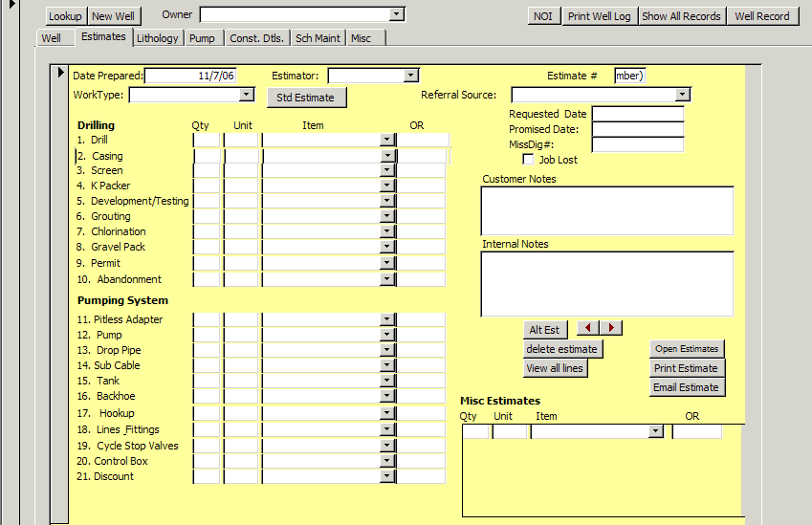Image resolution: width=812 pixels, height=525 pixels.
Task: Expand the Referral Source dropdown
Action: click(x=682, y=95)
